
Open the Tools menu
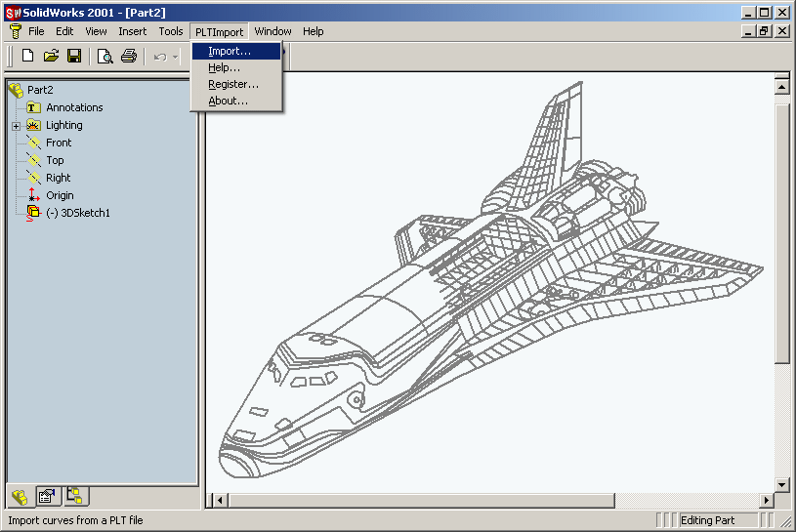click(x=171, y=31)
